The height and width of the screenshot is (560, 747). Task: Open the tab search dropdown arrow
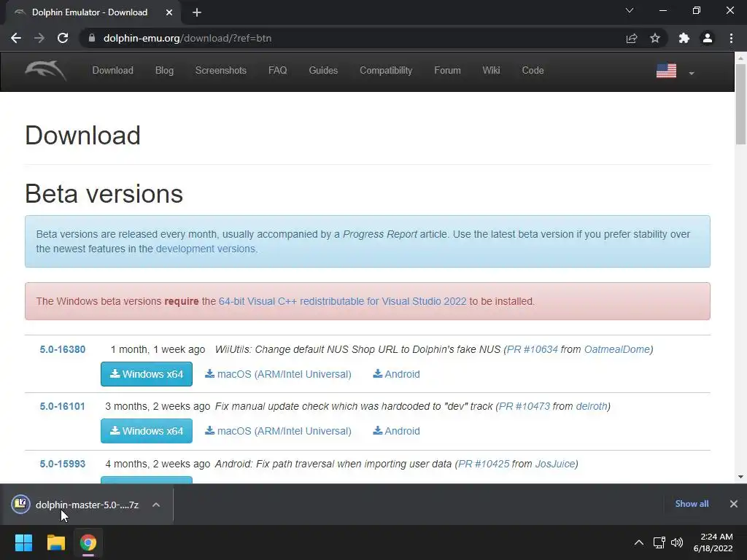tap(630, 10)
